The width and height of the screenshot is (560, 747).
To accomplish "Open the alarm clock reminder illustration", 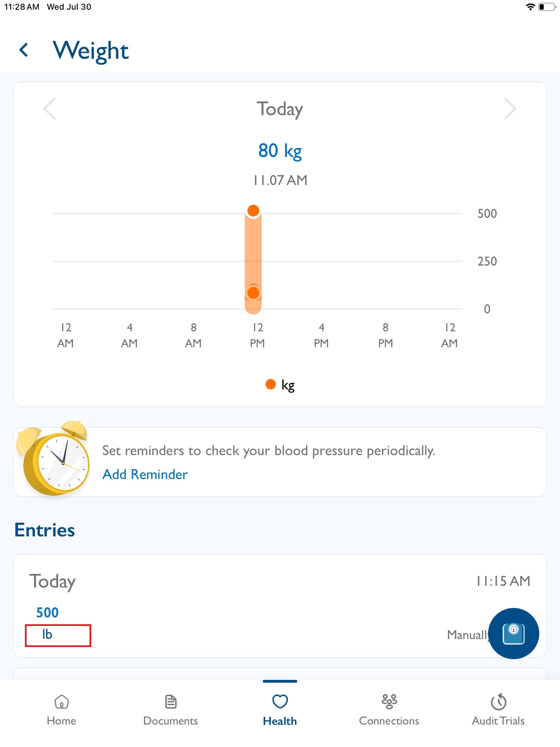I will (x=53, y=458).
